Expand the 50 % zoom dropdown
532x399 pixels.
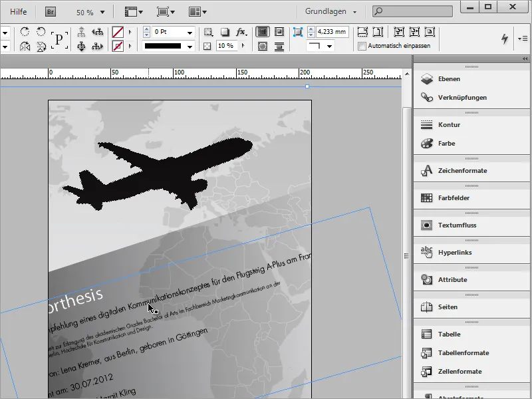pyautogui.click(x=102, y=13)
